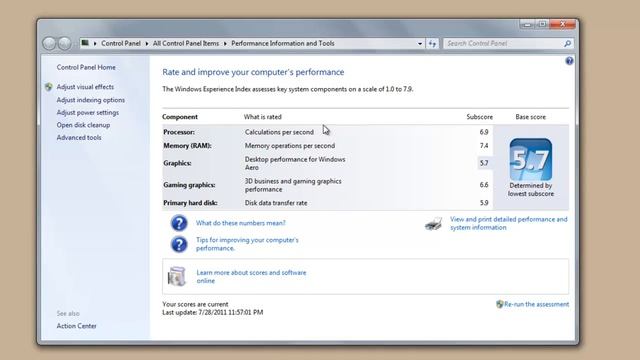Click the Processor row label

pos(179,132)
